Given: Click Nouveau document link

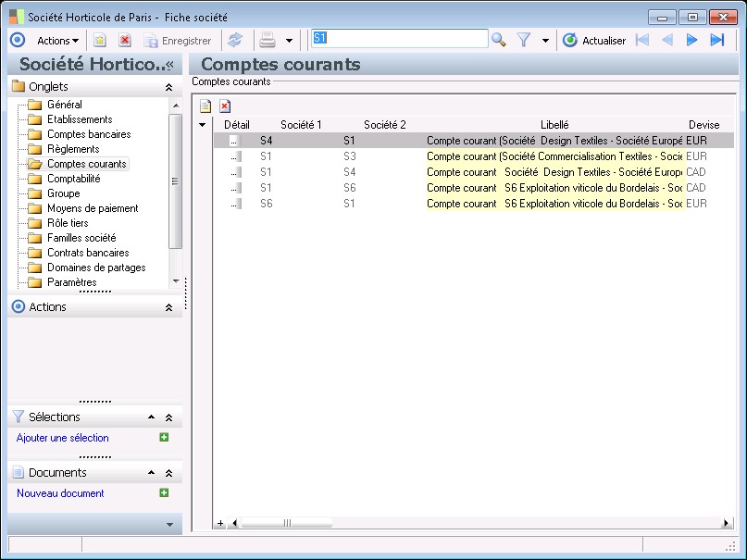Looking at the screenshot, I should pyautogui.click(x=60, y=493).
